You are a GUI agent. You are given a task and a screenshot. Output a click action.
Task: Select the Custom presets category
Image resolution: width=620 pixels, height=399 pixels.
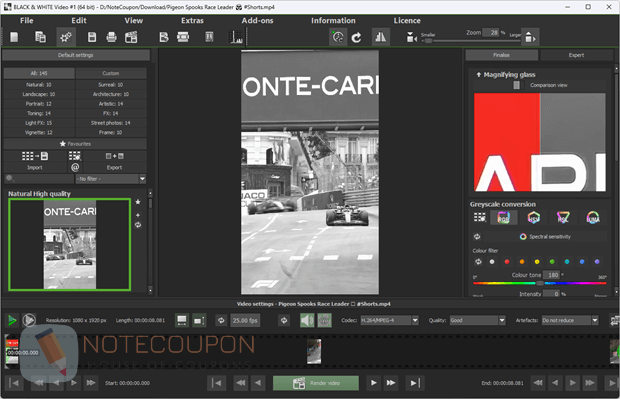click(x=111, y=74)
